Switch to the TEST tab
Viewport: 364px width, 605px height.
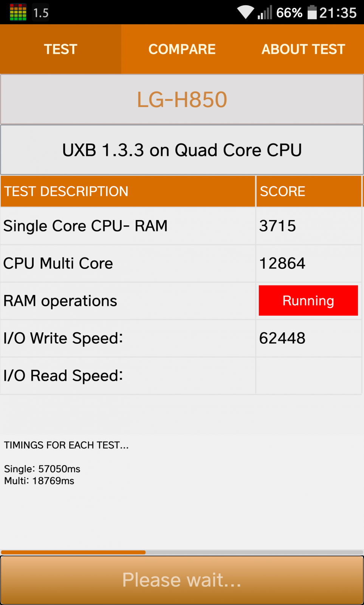(x=60, y=49)
